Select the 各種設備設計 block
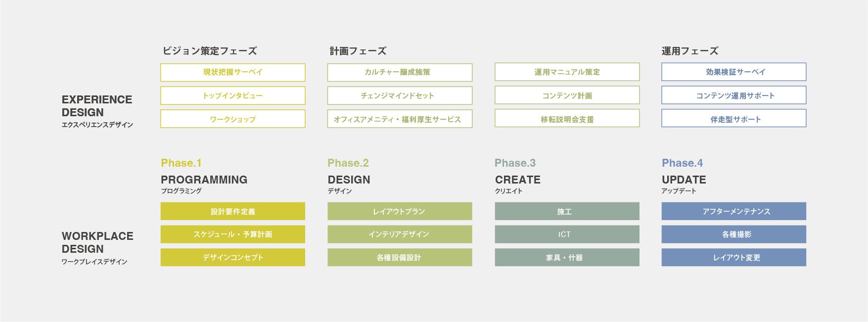868x322 pixels. click(x=400, y=258)
